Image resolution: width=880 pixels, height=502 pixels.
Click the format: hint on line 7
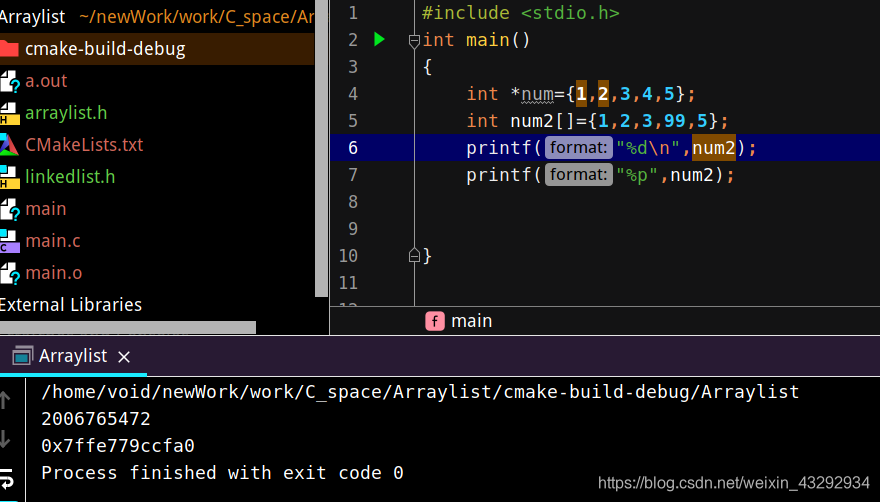click(578, 175)
